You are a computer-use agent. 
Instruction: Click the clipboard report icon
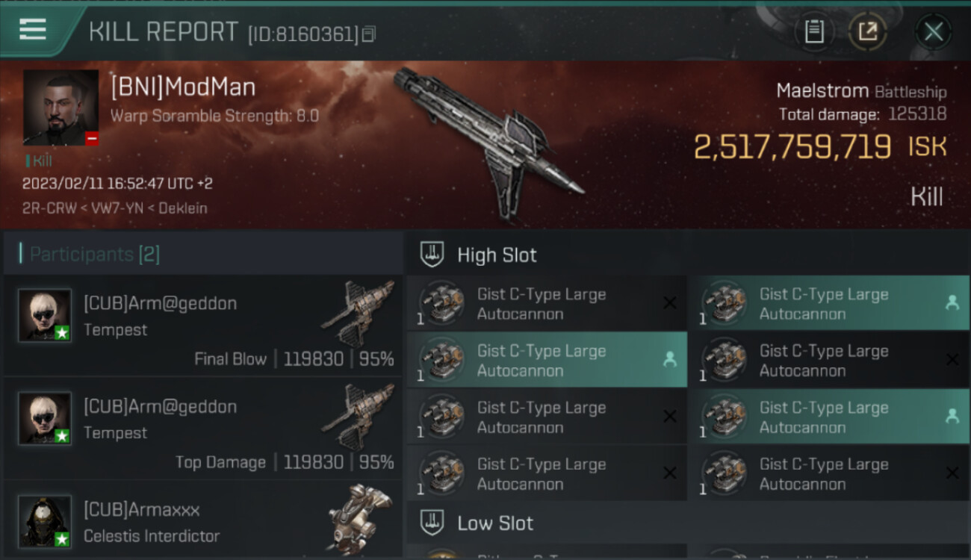click(x=814, y=31)
